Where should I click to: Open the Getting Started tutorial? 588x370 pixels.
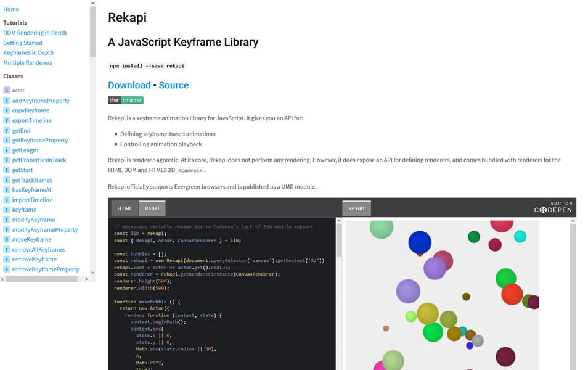23,43
